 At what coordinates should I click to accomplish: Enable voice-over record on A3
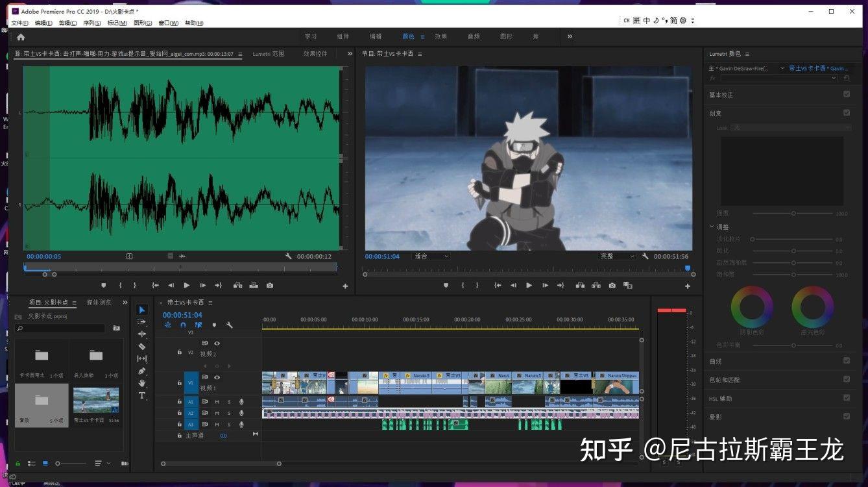[x=241, y=424]
